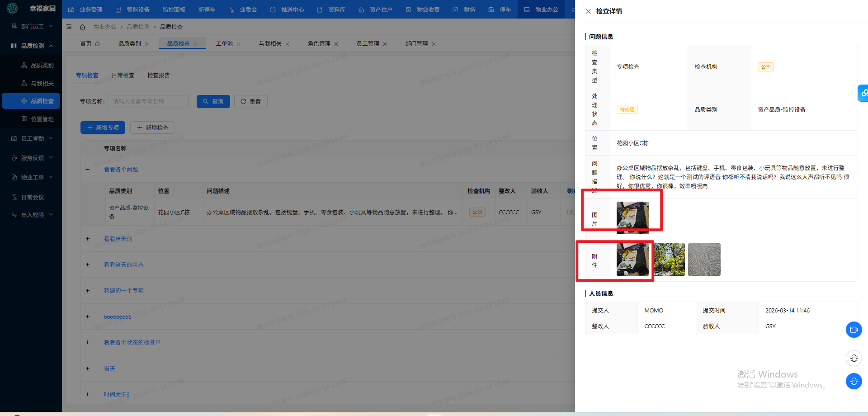Image resolution: width=868 pixels, height=416 pixels.
Task: Select the 品质类别 sidebar icon
Action: tap(24, 65)
